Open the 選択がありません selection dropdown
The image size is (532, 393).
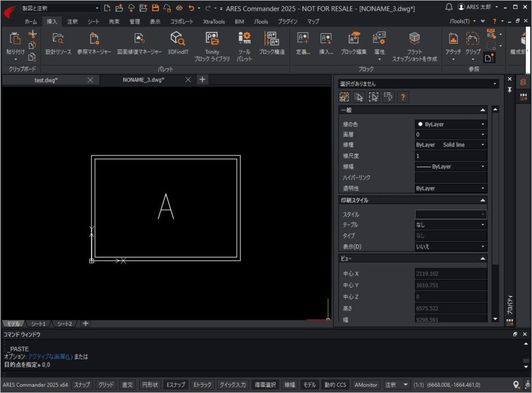419,84
